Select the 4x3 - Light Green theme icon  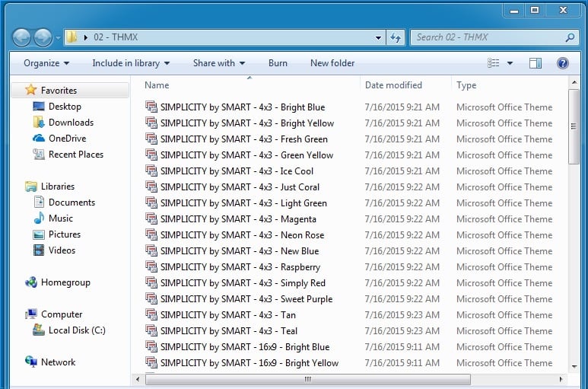coord(151,203)
